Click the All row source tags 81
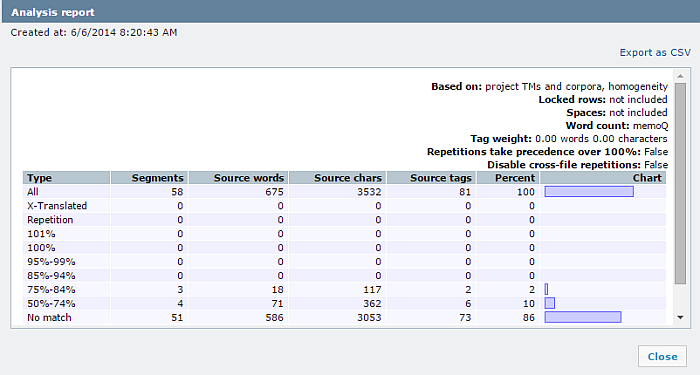 pos(465,192)
